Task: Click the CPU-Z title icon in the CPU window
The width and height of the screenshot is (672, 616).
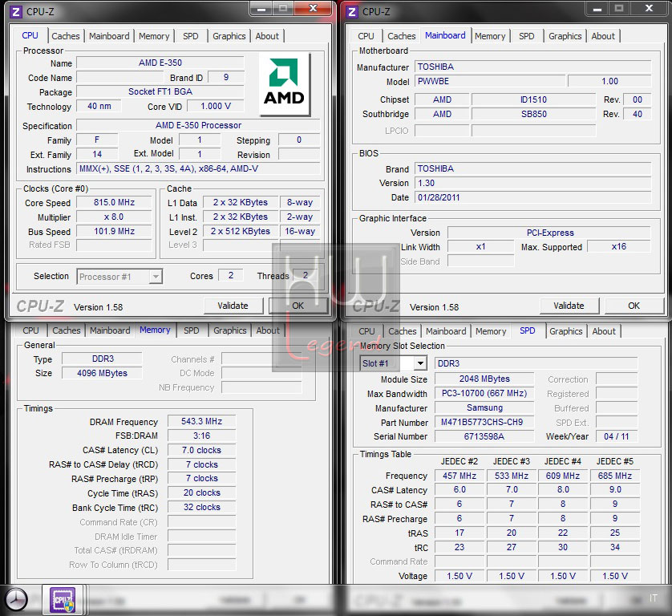Action: pos(16,11)
